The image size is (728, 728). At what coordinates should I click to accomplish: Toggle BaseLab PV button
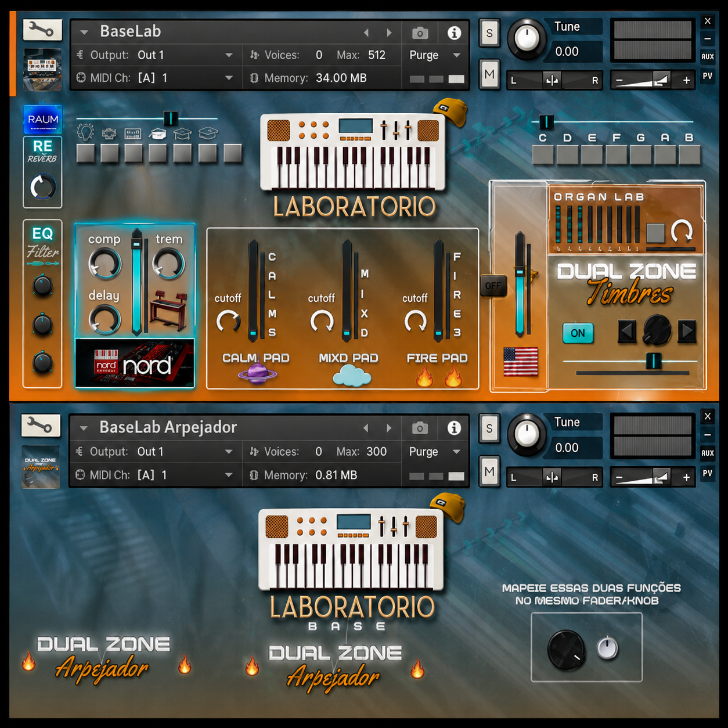708,76
